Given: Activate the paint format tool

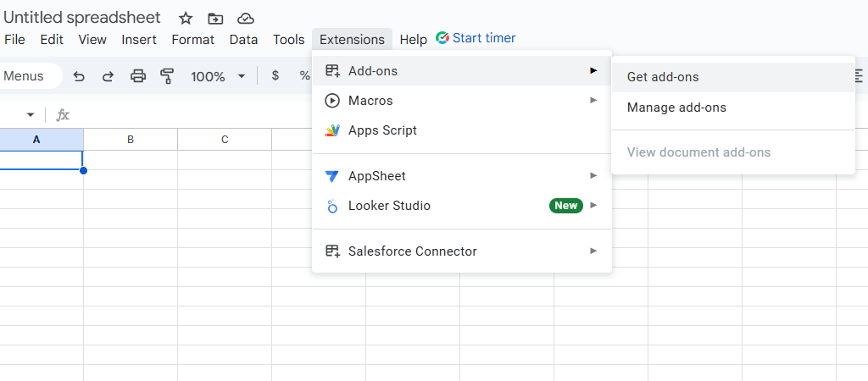Looking at the screenshot, I should click(x=167, y=76).
